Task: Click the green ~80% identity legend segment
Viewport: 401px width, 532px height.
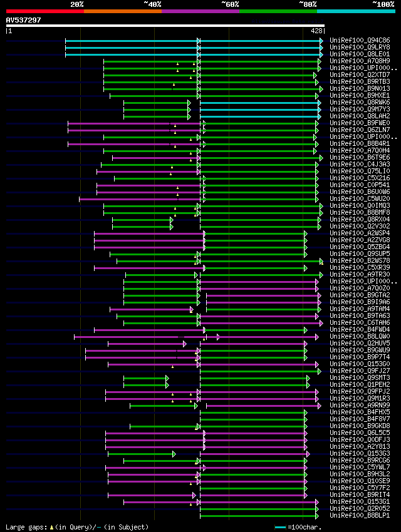Action: point(278,11)
